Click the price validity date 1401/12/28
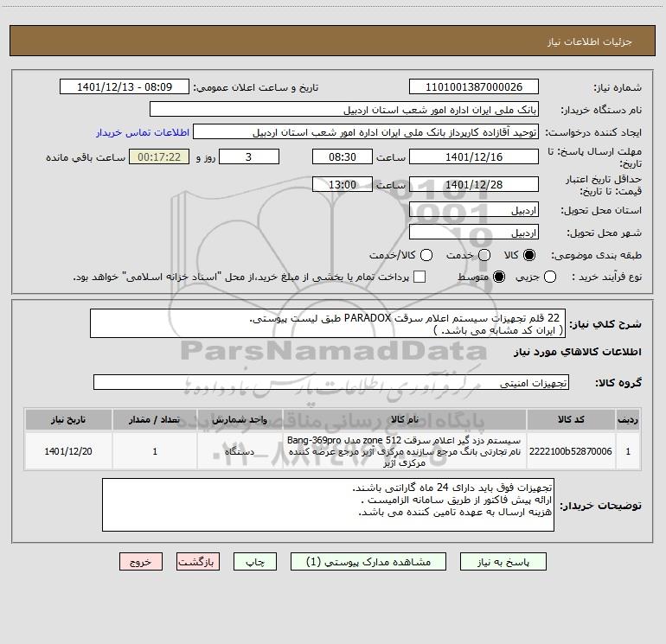666x644 pixels. 474,184
